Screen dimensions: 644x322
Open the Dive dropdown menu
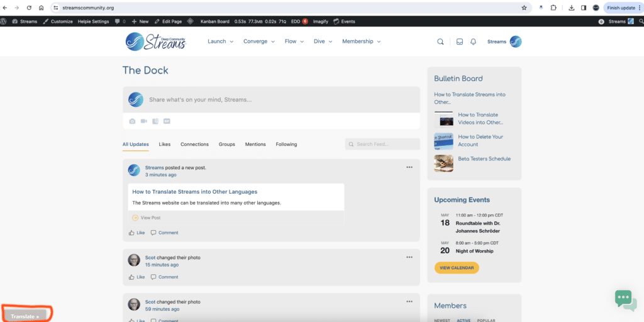pyautogui.click(x=323, y=42)
